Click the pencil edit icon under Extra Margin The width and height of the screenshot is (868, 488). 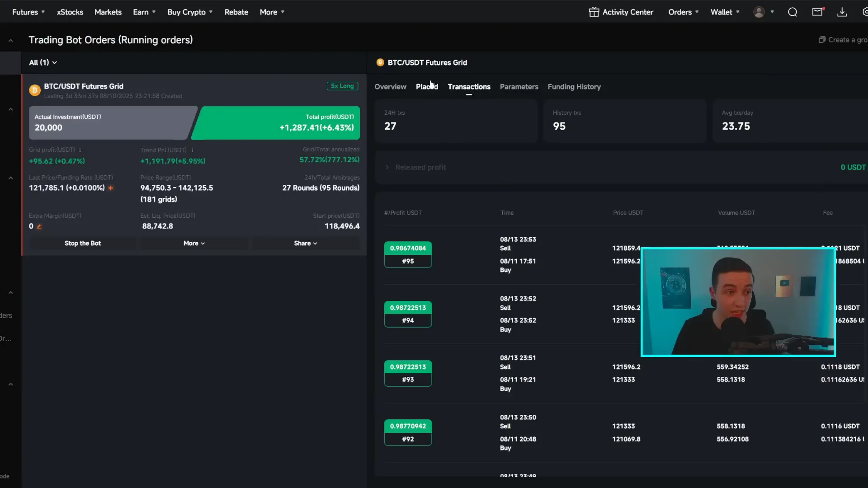[39, 226]
